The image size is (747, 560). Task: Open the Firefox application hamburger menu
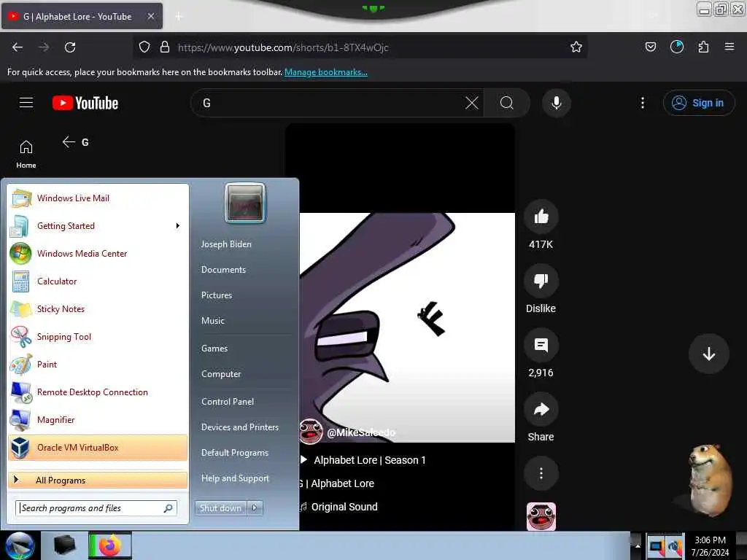(x=729, y=47)
